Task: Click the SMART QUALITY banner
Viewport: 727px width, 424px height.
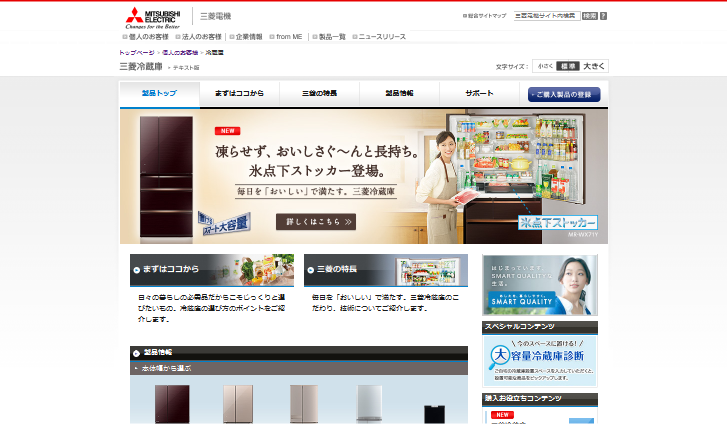Action: pos(540,285)
